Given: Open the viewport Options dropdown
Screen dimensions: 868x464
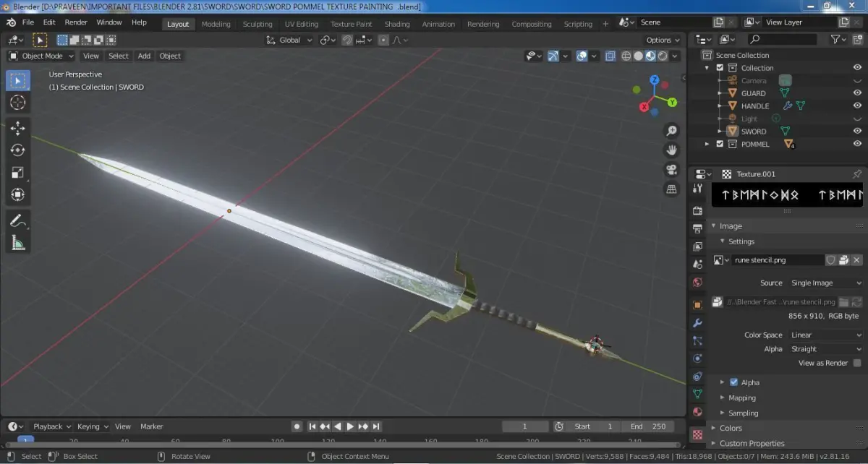Looking at the screenshot, I should point(663,40).
